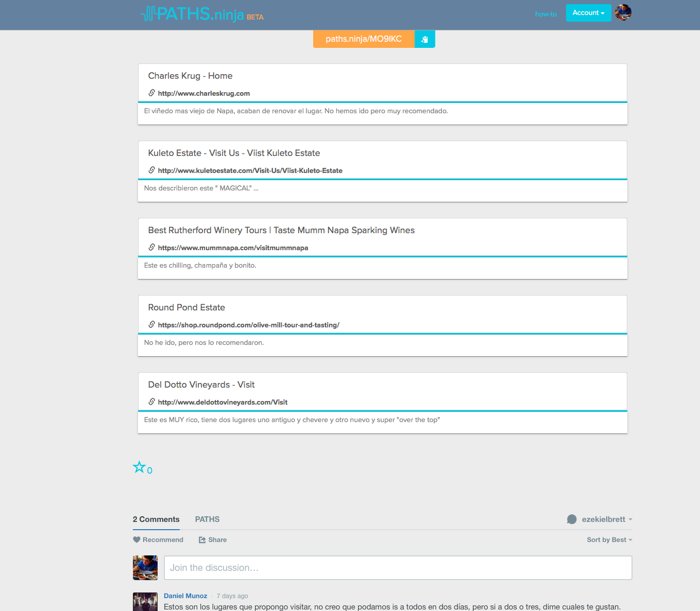Click the Disqus speech bubble icon
Image resolution: width=700 pixels, height=611 pixels.
tap(572, 519)
